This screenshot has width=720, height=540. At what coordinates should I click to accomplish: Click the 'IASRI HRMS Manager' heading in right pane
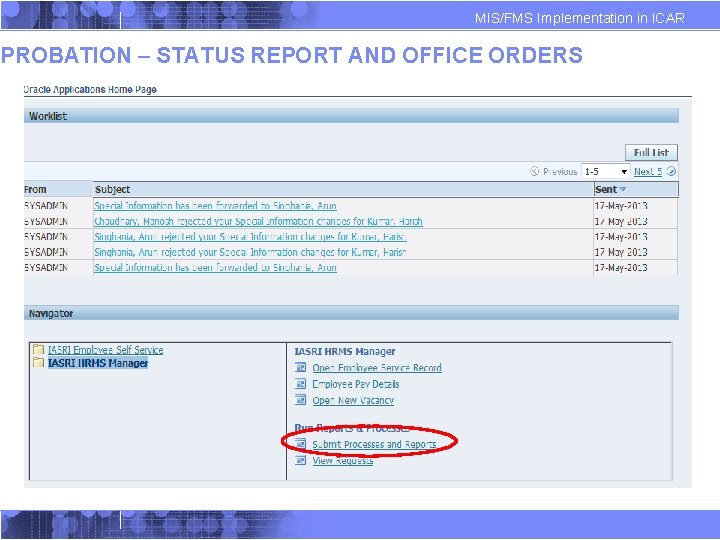pos(345,351)
